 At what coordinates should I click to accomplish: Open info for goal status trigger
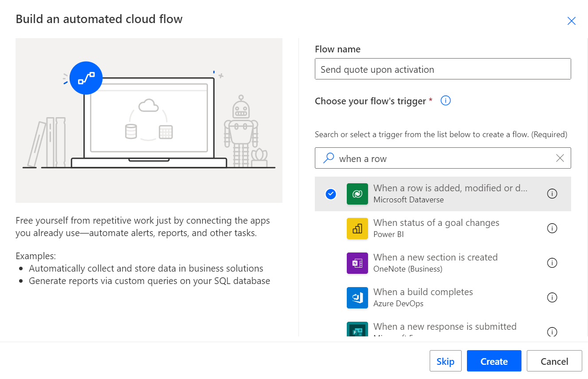click(x=552, y=229)
